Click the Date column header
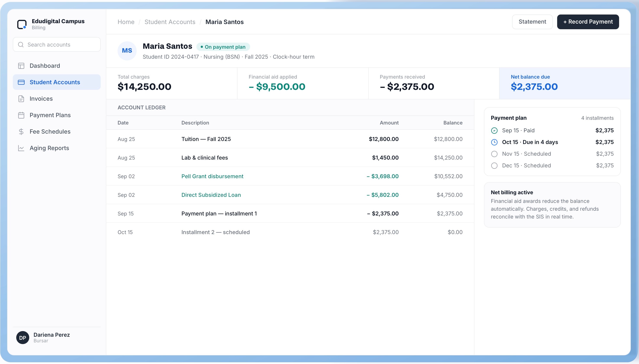639x364 pixels. pos(123,123)
